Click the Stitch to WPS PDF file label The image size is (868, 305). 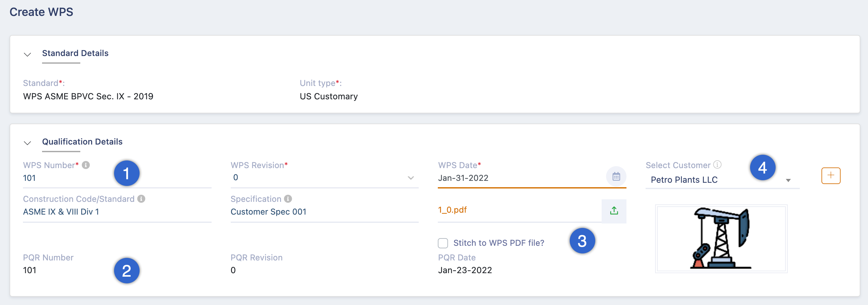point(499,243)
